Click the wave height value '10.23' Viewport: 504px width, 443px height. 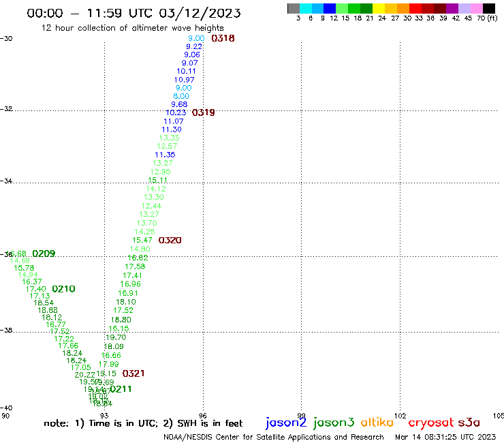click(176, 112)
